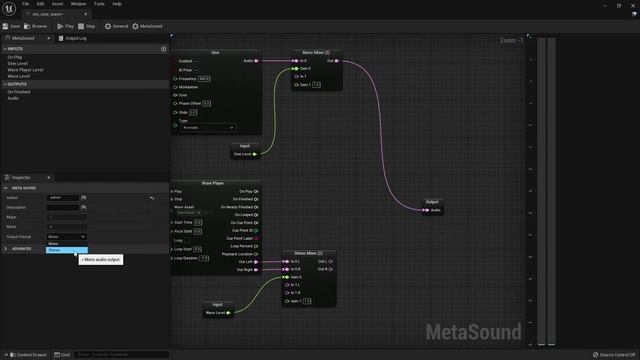This screenshot has height=360, width=640.
Task: Click the Mono Mixer Out pin
Action: pyautogui.click(x=336, y=61)
